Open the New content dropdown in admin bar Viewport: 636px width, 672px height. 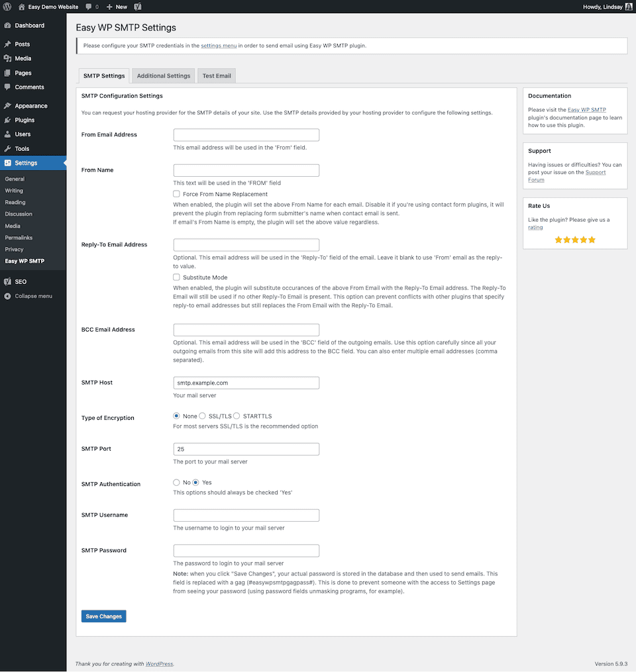tap(117, 7)
